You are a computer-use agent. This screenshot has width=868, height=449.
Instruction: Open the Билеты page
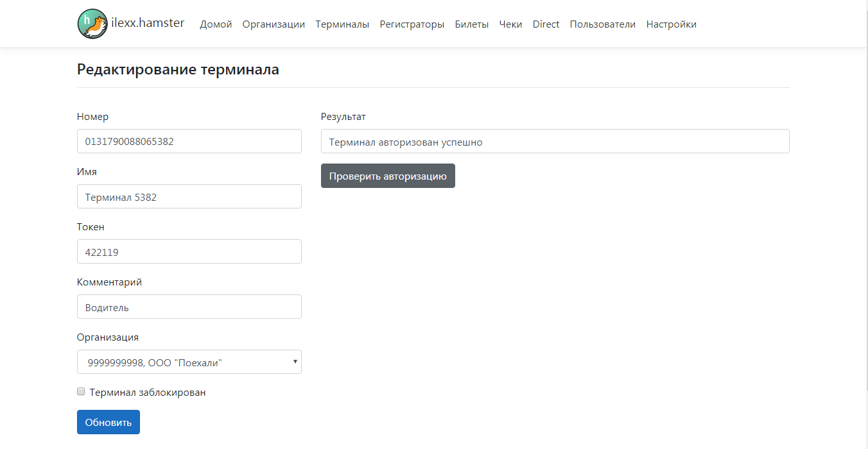point(471,24)
